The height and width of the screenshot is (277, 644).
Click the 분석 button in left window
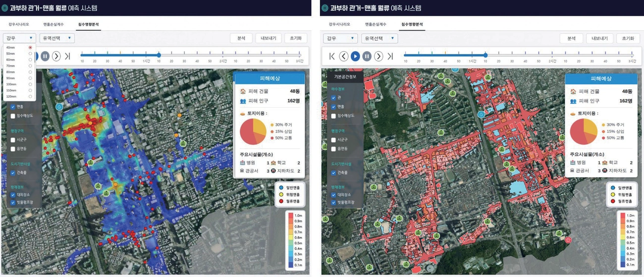click(x=241, y=38)
